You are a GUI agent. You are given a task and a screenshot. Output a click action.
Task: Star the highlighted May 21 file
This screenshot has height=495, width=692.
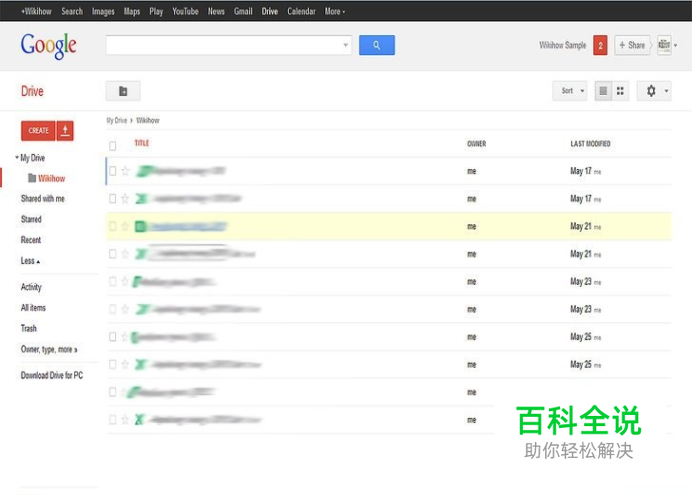pyautogui.click(x=125, y=226)
